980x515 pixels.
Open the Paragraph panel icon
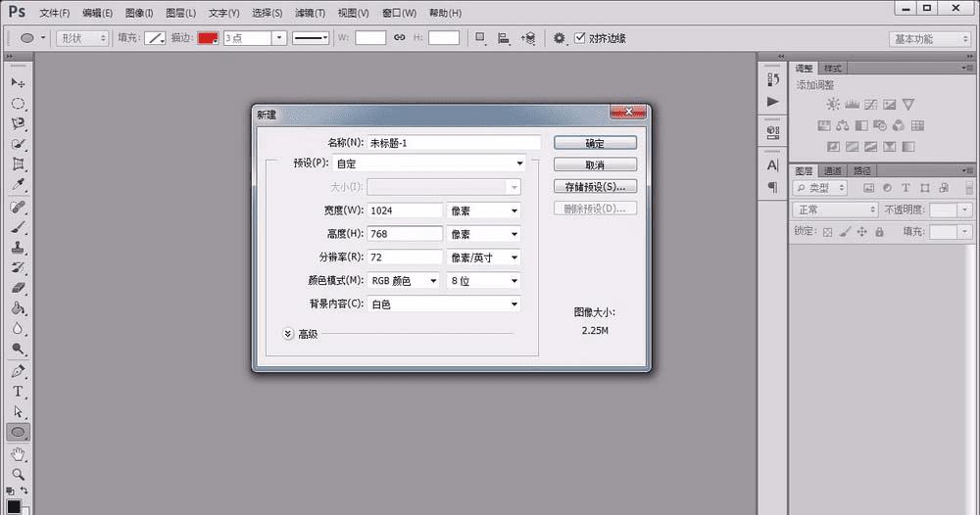point(773,187)
